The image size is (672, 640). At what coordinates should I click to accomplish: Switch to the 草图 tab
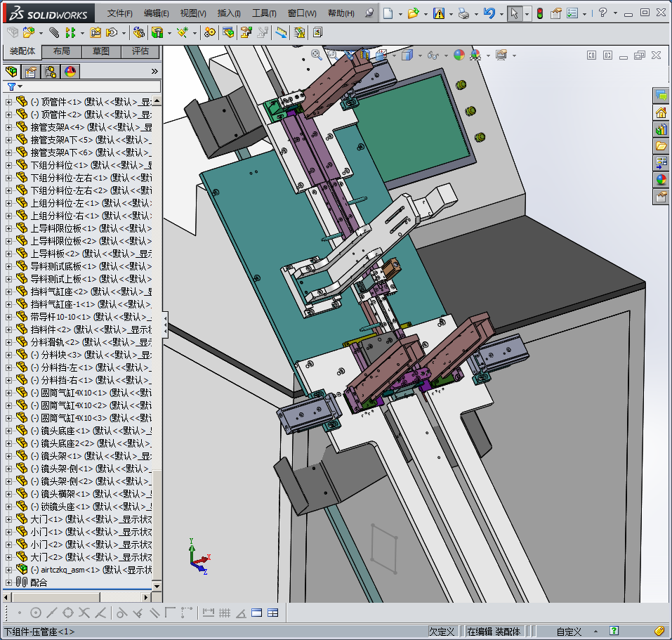100,51
